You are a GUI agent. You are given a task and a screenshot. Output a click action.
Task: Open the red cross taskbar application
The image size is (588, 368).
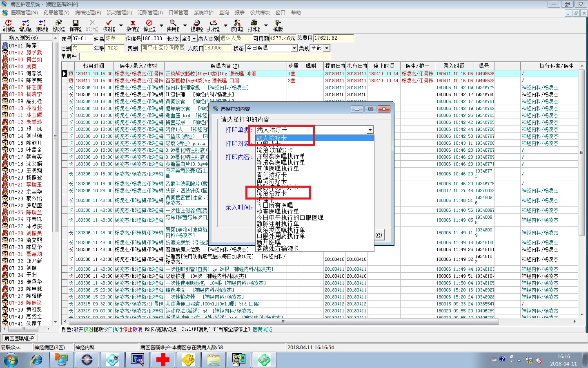[163, 360]
